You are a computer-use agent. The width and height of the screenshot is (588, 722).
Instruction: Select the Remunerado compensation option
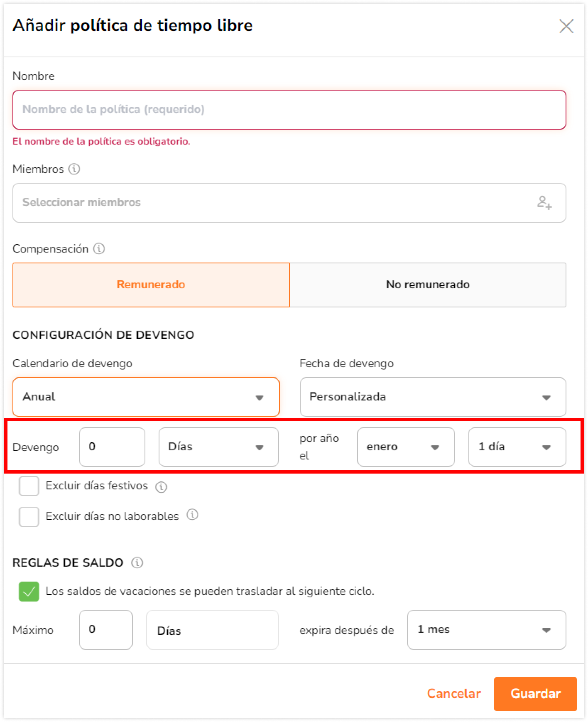point(151,285)
